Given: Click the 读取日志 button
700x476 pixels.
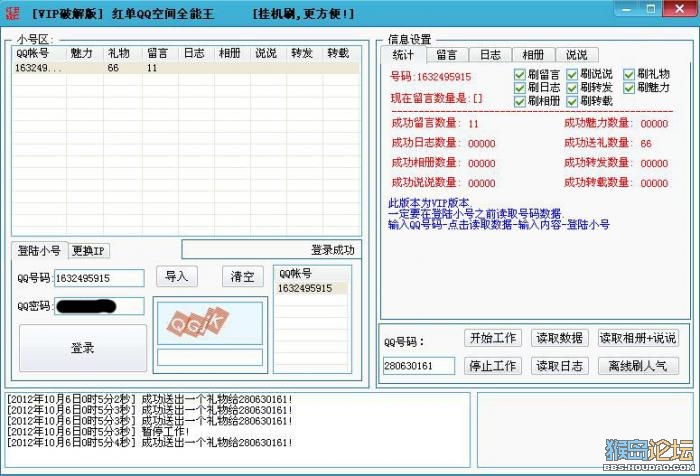Looking at the screenshot, I should pos(559,366).
